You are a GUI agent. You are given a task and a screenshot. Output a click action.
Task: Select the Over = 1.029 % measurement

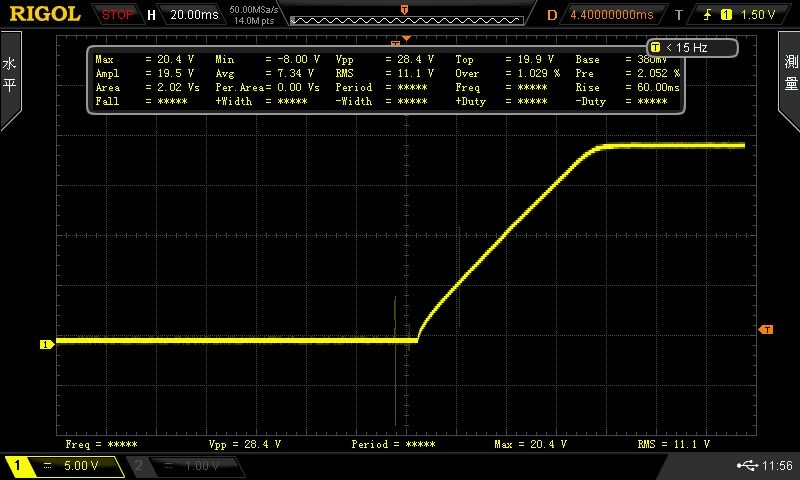click(x=508, y=73)
